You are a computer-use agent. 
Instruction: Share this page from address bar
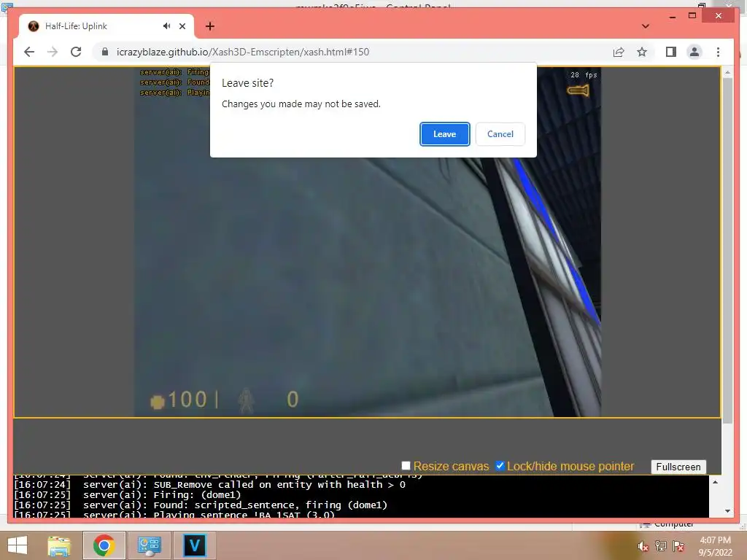tap(619, 52)
